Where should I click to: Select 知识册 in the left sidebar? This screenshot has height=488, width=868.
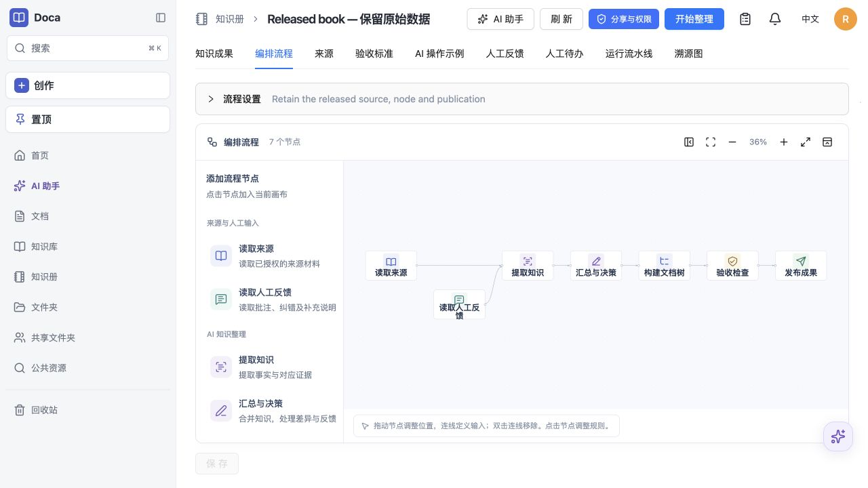(x=87, y=277)
